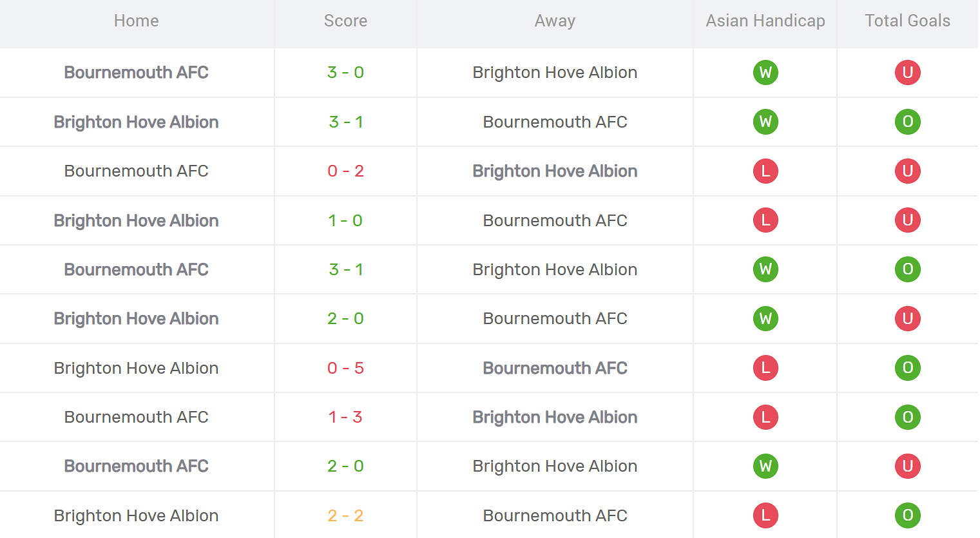The image size is (980, 538).
Task: Click the U badge in the 0 - 2 row
Action: tap(907, 171)
